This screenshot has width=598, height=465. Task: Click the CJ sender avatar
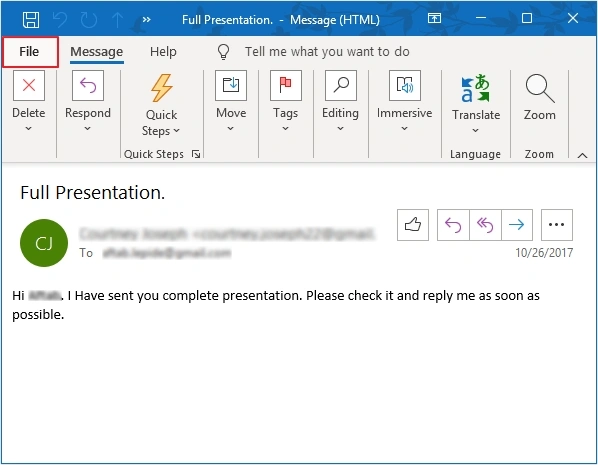[44, 243]
